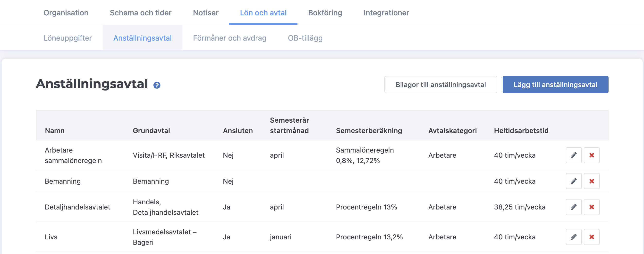
Task: Switch to Förmåner och avdrag sub-tab
Action: 229,38
